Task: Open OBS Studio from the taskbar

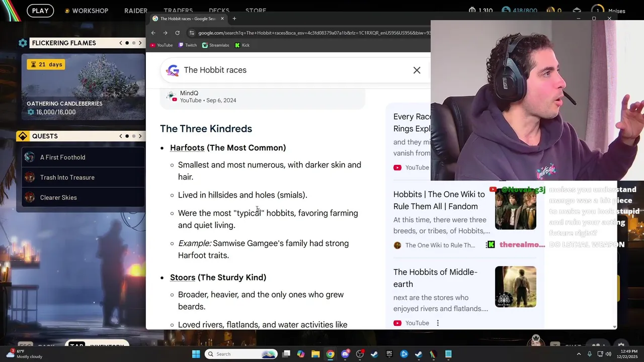Action: pyautogui.click(x=360, y=354)
